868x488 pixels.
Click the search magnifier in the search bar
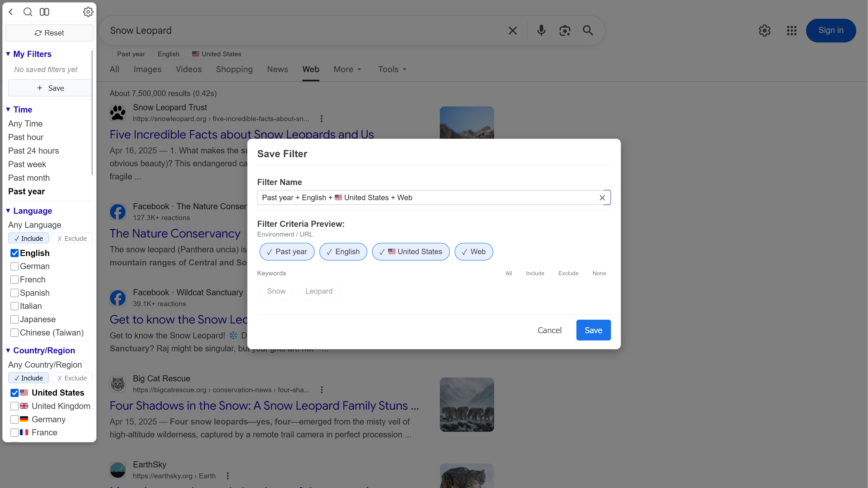[588, 30]
